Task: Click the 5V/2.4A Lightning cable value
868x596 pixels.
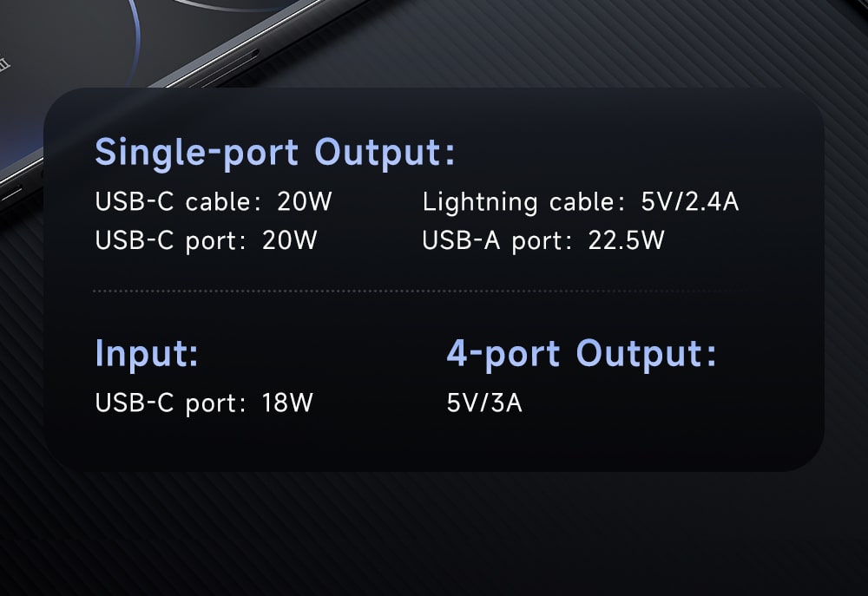Action: 690,202
